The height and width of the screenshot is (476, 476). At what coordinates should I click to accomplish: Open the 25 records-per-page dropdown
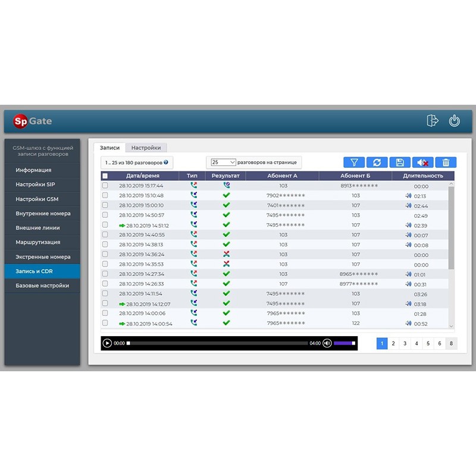pos(224,162)
